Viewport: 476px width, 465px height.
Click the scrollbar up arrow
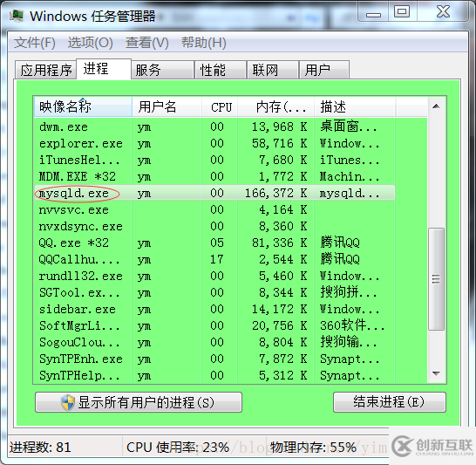point(436,106)
